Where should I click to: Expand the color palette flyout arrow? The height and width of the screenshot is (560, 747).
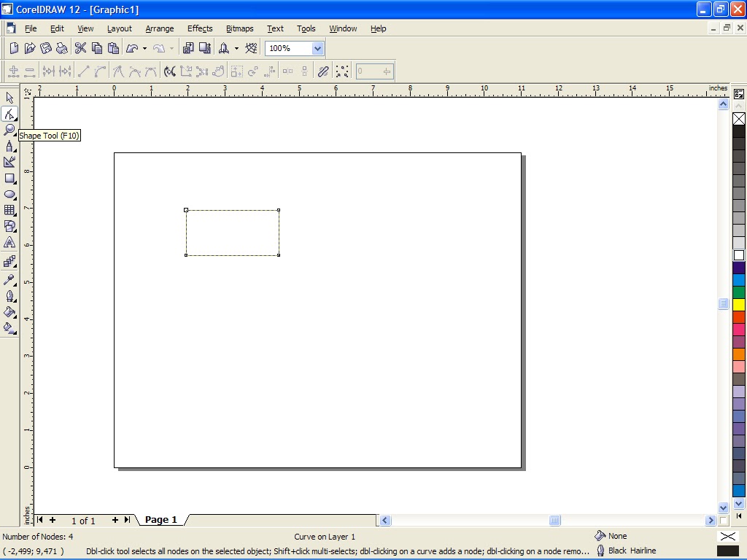click(739, 516)
